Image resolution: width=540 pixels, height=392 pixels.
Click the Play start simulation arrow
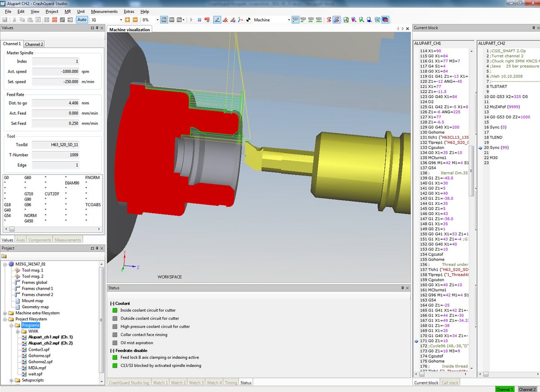192,20
